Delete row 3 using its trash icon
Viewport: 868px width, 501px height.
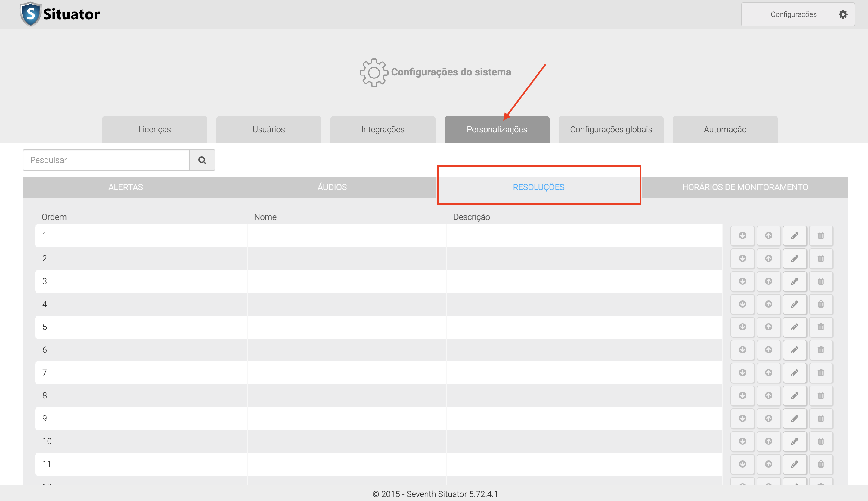coord(820,281)
